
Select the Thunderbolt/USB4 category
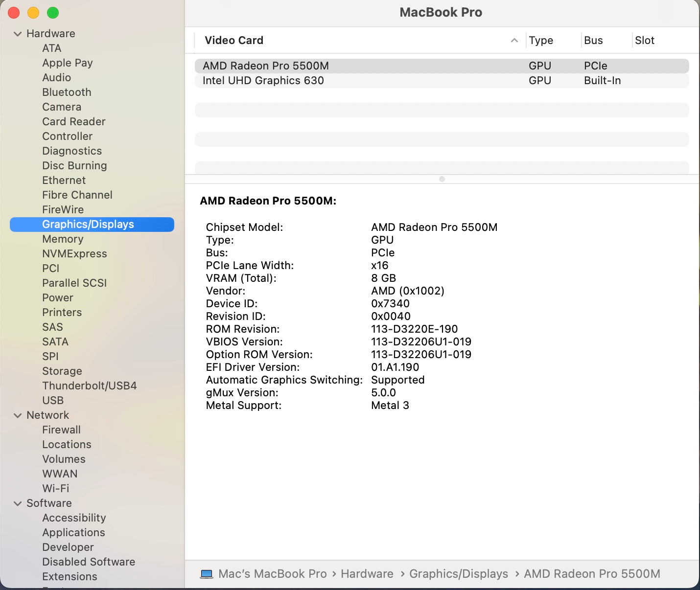coord(90,386)
